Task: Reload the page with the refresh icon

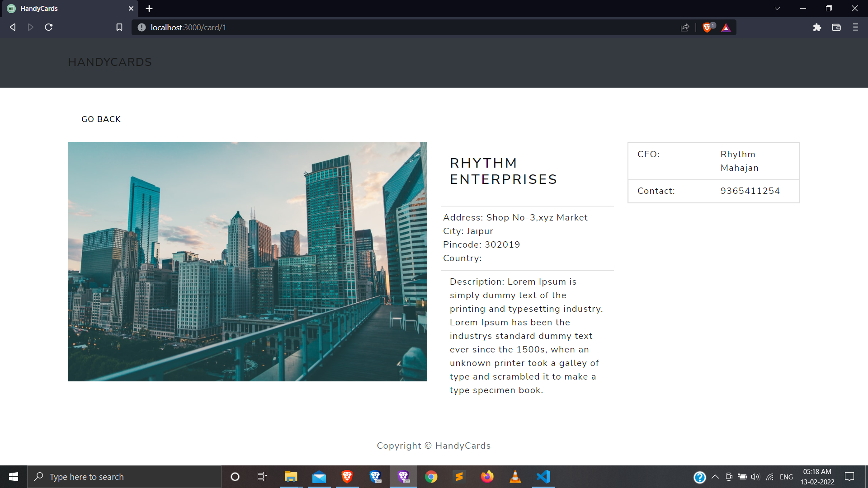Action: (x=49, y=28)
